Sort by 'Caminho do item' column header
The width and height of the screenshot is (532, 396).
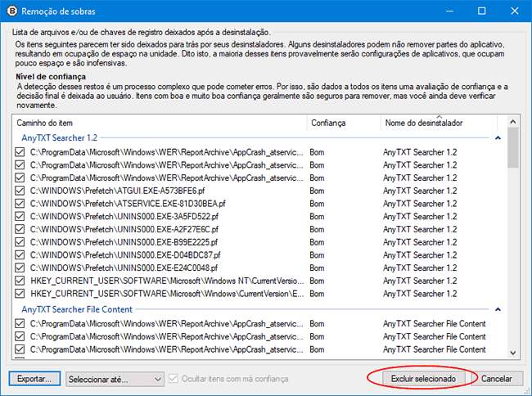[160, 123]
